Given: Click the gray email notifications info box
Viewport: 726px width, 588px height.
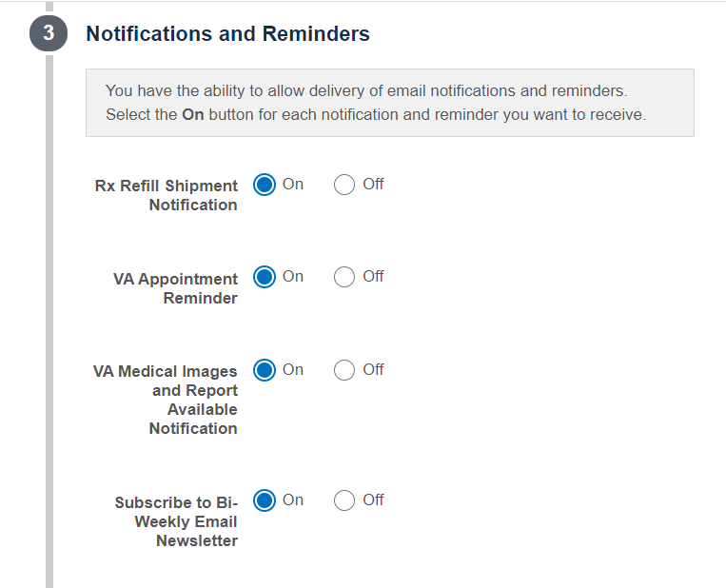Looking at the screenshot, I should point(390,103).
